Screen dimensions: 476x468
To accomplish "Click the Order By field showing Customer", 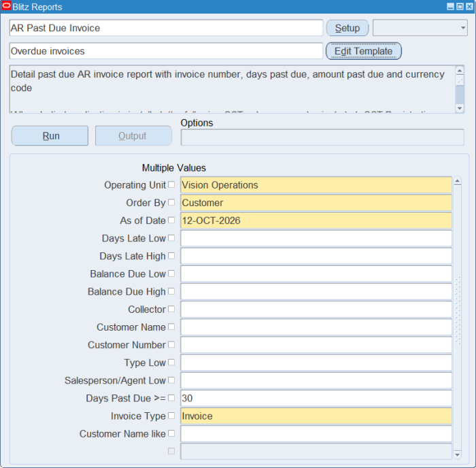I will [x=316, y=203].
